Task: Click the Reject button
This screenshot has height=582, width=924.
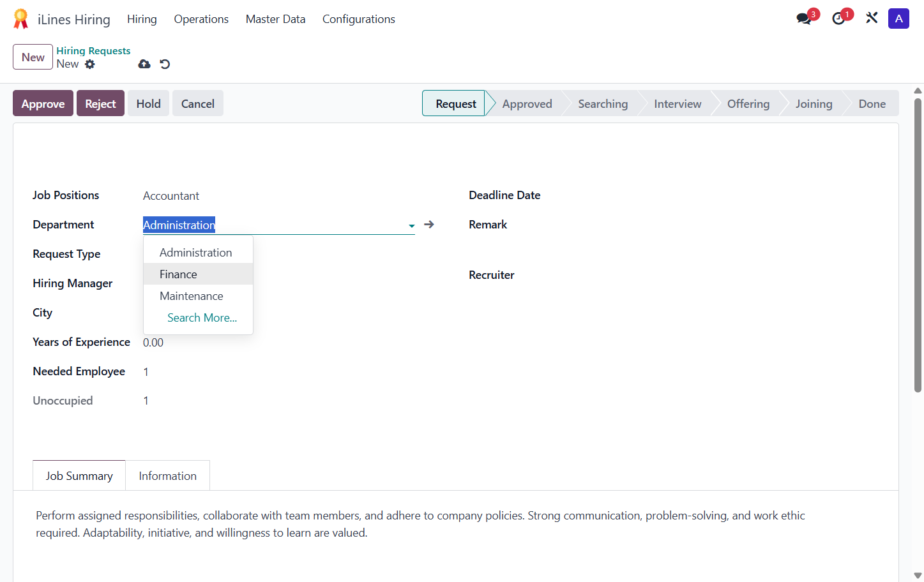Action: tap(100, 103)
